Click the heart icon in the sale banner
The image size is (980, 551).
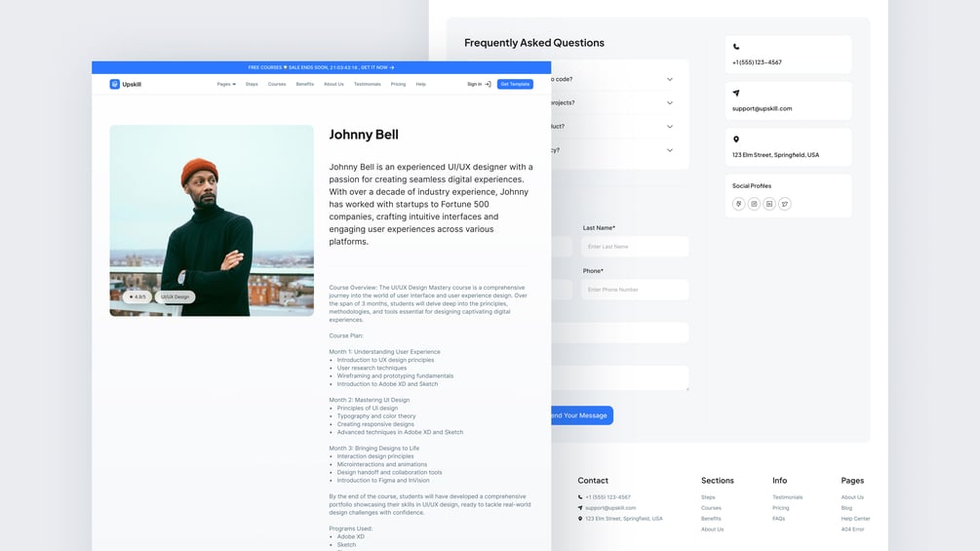coord(285,67)
